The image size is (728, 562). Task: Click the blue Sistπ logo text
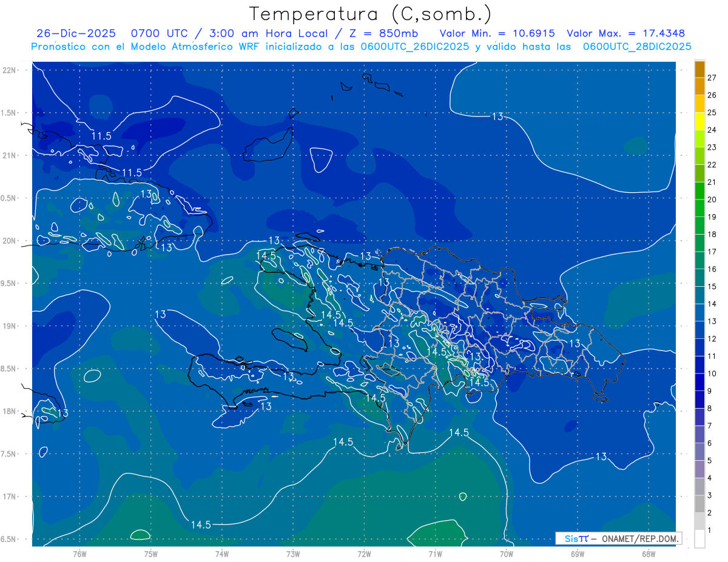pyautogui.click(x=576, y=538)
